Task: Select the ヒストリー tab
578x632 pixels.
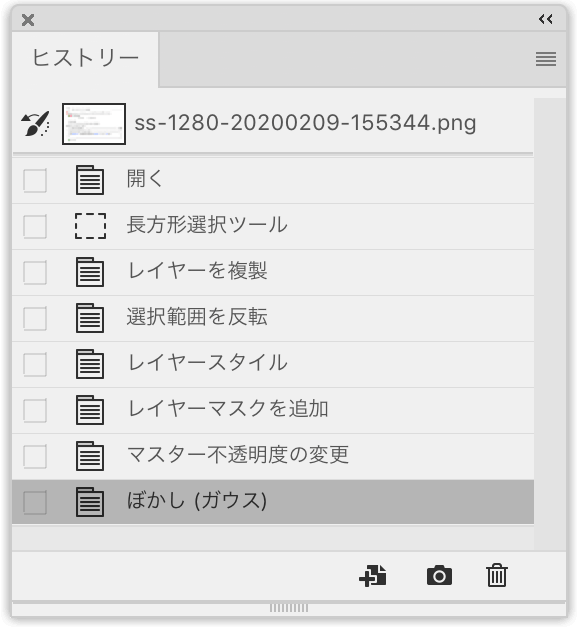Action: 85,58
